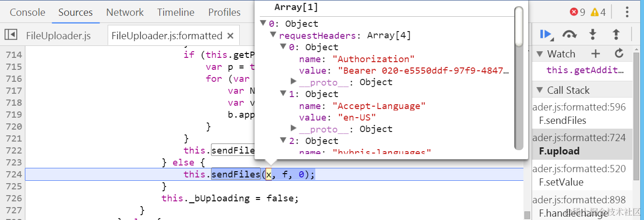Click the red error count indicator
This screenshot has width=644, height=220.
(577, 12)
